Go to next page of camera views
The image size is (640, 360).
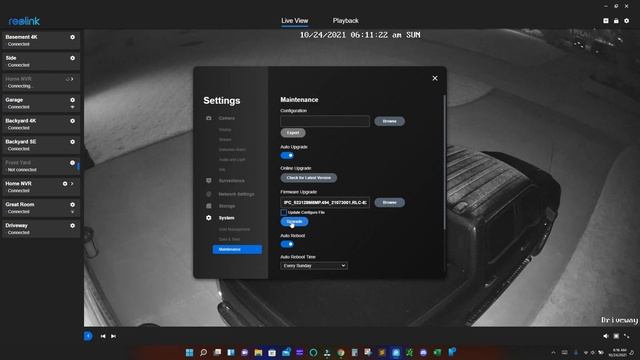coord(113,336)
